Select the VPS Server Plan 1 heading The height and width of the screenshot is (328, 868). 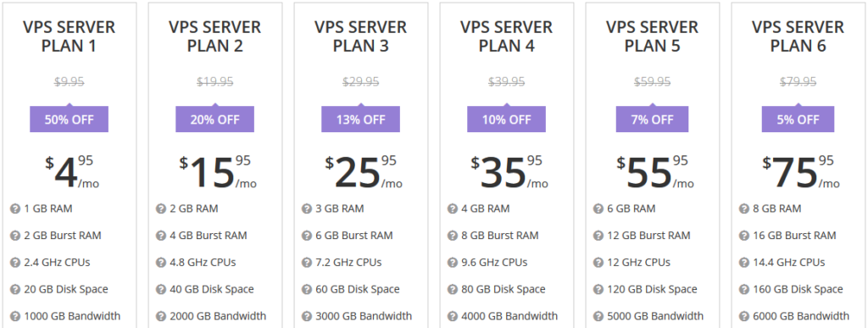[70, 36]
